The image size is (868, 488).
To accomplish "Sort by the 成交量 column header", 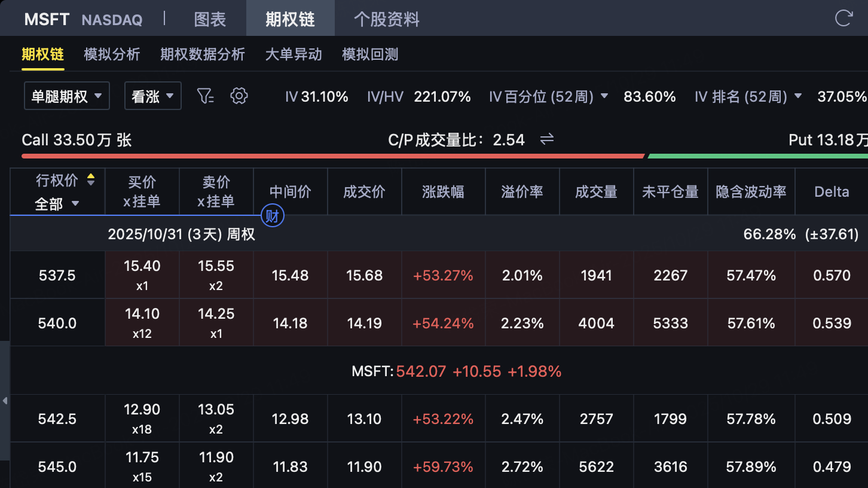I will (597, 191).
